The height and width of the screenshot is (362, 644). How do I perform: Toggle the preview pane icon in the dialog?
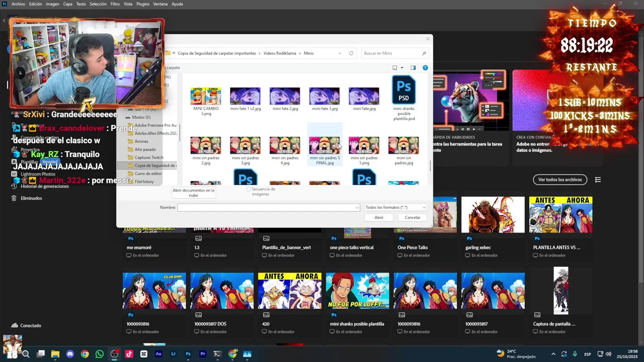click(x=413, y=67)
